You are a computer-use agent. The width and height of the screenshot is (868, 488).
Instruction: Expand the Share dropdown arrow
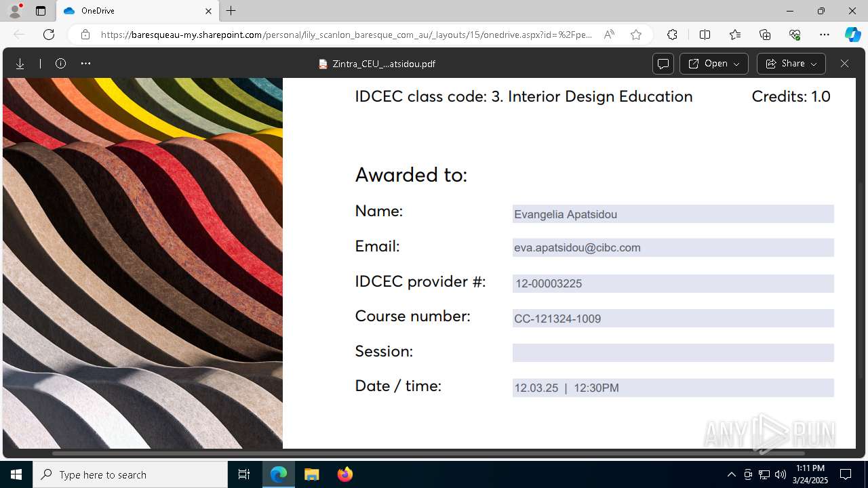click(x=814, y=64)
